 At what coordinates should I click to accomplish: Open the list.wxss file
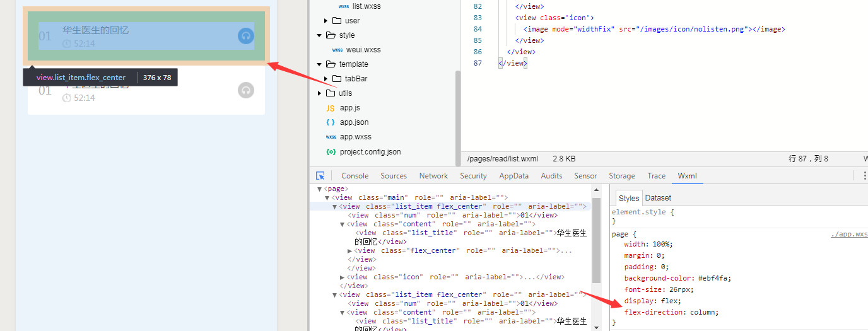[x=367, y=6]
